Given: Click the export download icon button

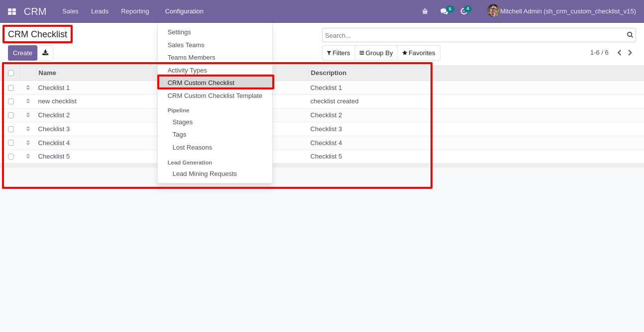Looking at the screenshot, I should click(45, 53).
